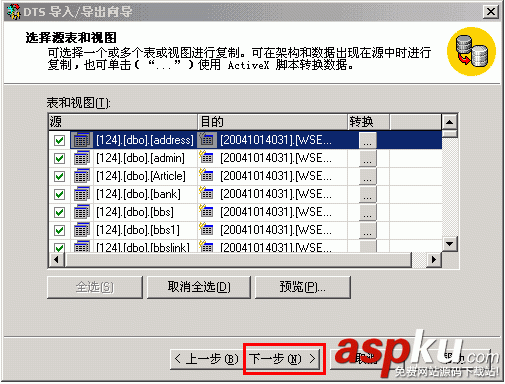
Task: Click the source table icon for bank
Action: (82, 194)
